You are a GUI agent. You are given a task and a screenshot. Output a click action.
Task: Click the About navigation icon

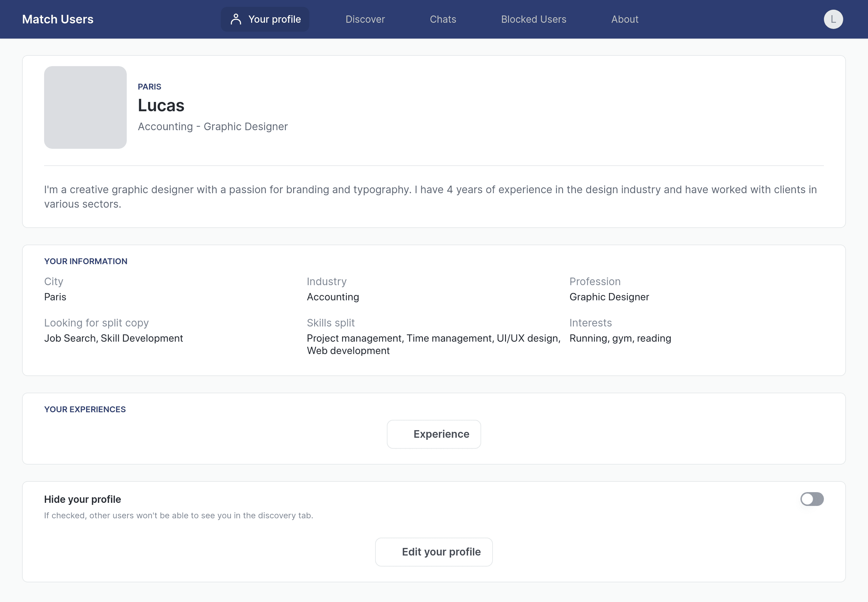[624, 19]
